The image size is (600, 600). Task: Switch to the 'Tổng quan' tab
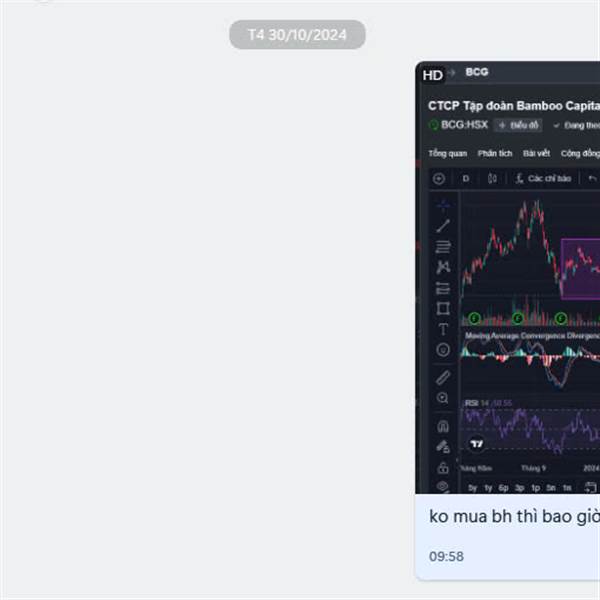[447, 153]
